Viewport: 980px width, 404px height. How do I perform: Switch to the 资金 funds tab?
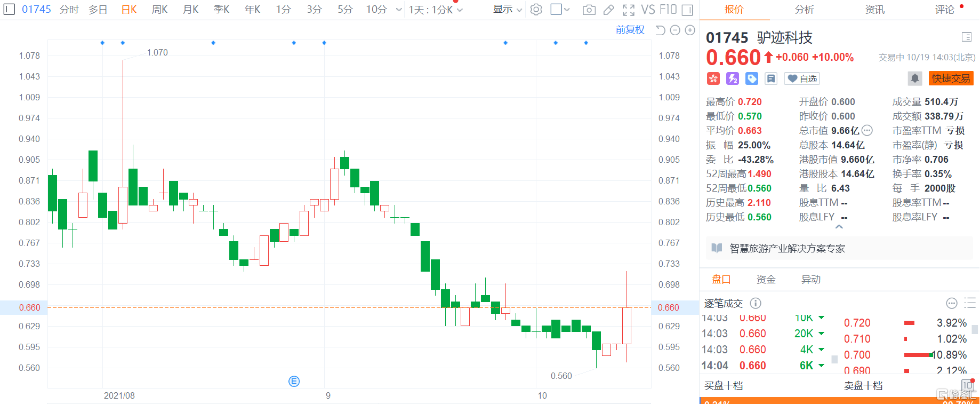(766, 280)
